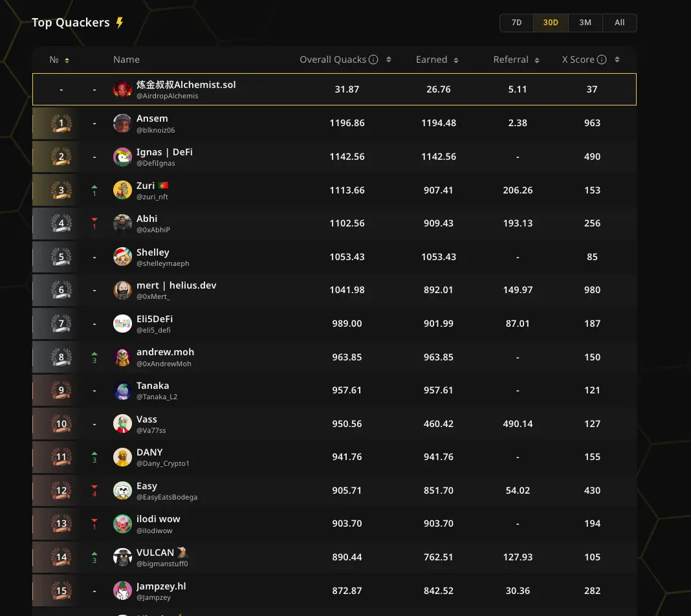Viewport: 691px width, 616px height.
Task: Sort by the № column arrows
Action: click(67, 60)
